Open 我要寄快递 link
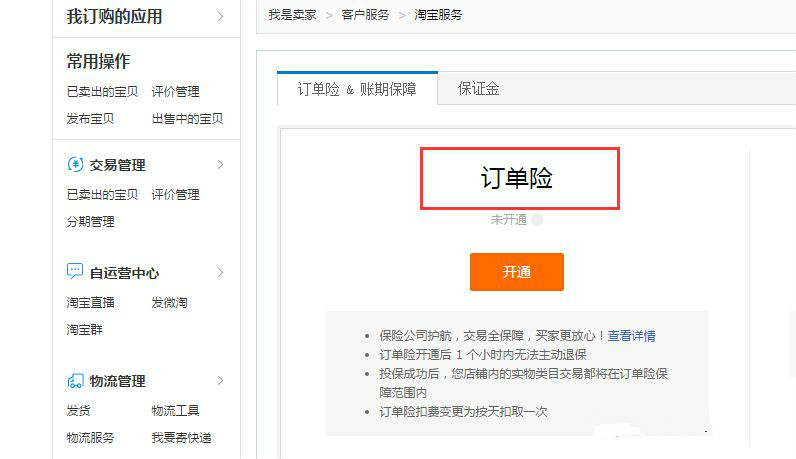This screenshot has height=459, width=796. [x=181, y=437]
